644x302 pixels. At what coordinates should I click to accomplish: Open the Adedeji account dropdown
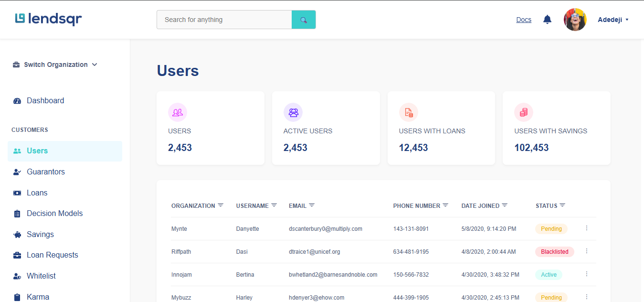613,20
